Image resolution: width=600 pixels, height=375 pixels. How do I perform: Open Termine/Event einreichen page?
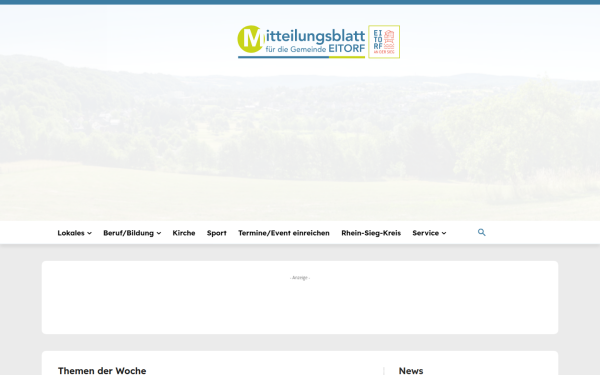284,233
